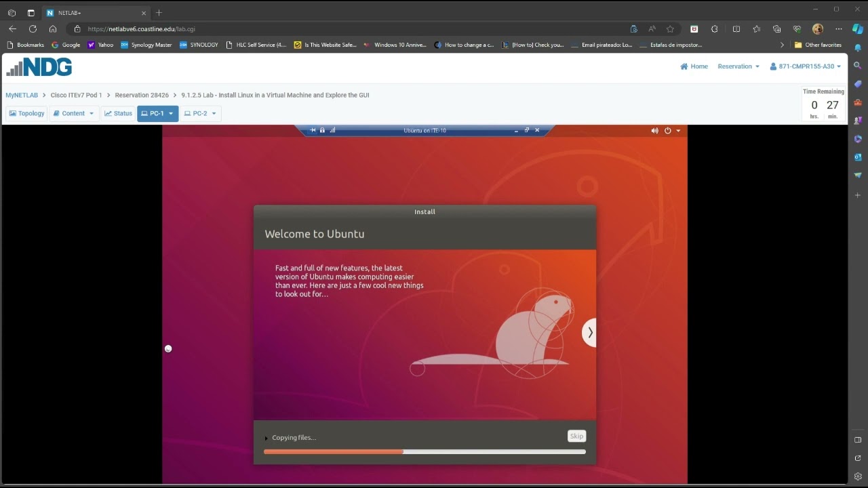Open Windows 10 Anniversary bookmark
Viewport: 868px width, 488px height.
pyautogui.click(x=395, y=45)
